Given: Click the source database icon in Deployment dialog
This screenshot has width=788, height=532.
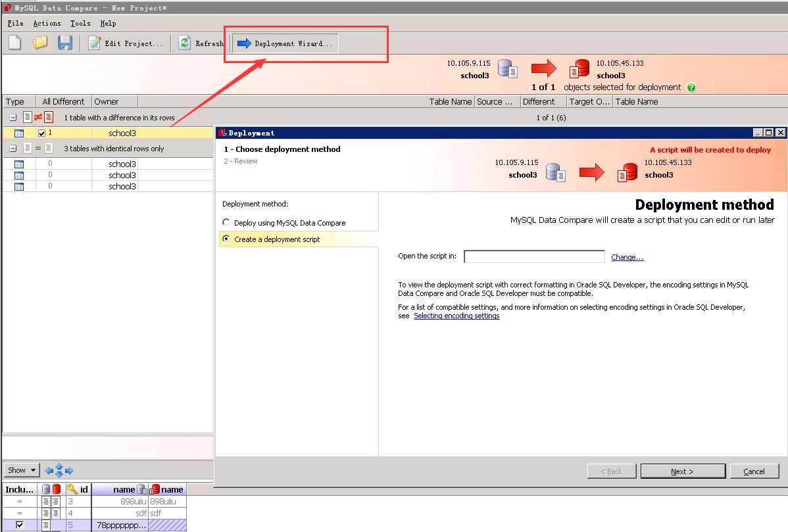Looking at the screenshot, I should point(556,172).
